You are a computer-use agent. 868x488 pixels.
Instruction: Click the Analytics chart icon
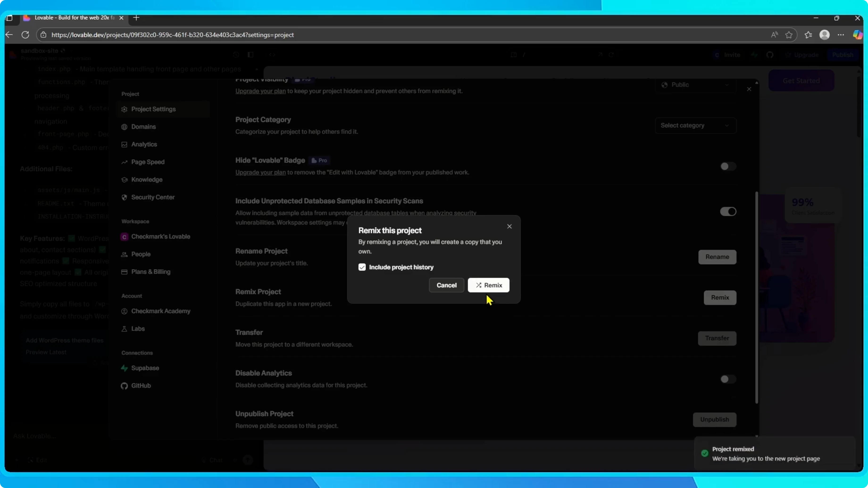pos(124,145)
